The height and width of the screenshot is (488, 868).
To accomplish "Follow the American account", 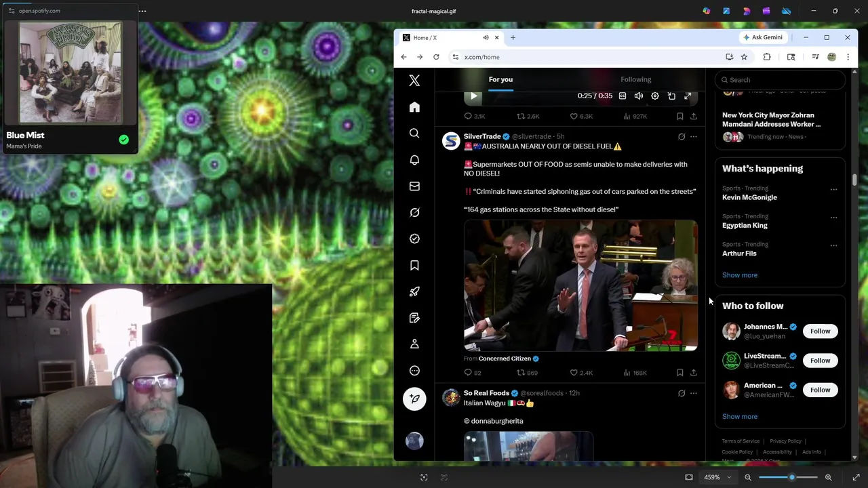I will pos(820,390).
